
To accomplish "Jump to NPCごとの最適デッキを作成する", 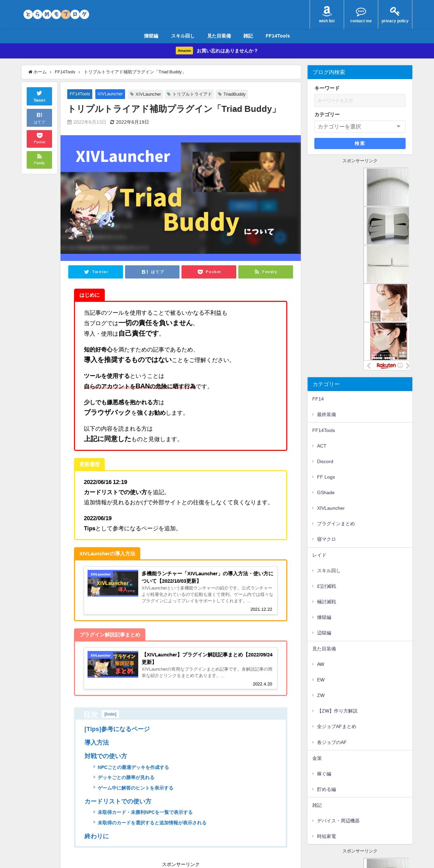I will tap(133, 767).
